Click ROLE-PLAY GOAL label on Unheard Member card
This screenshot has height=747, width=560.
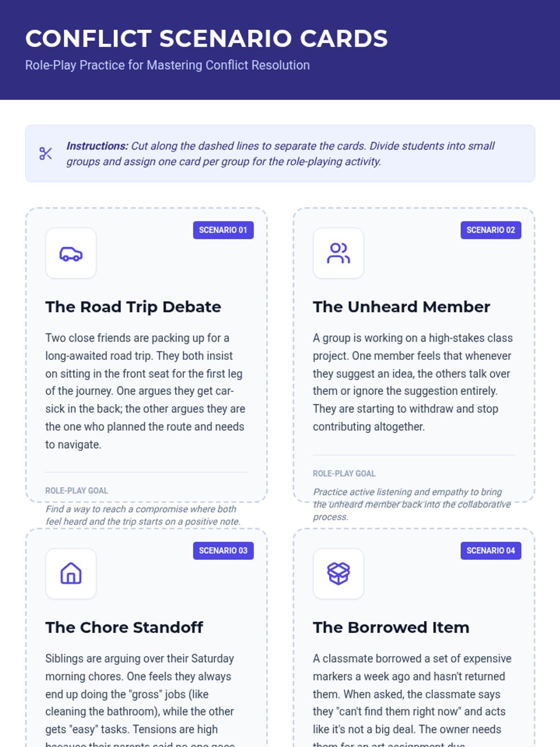(344, 473)
